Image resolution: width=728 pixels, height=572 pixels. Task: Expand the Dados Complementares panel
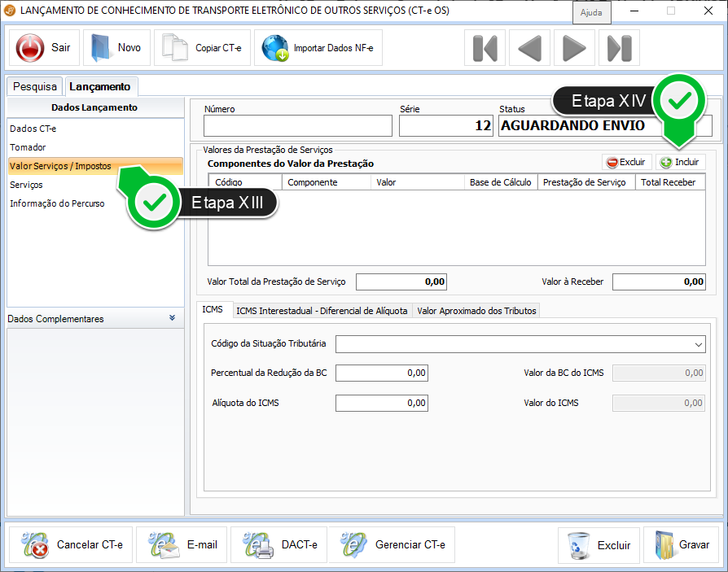click(172, 318)
